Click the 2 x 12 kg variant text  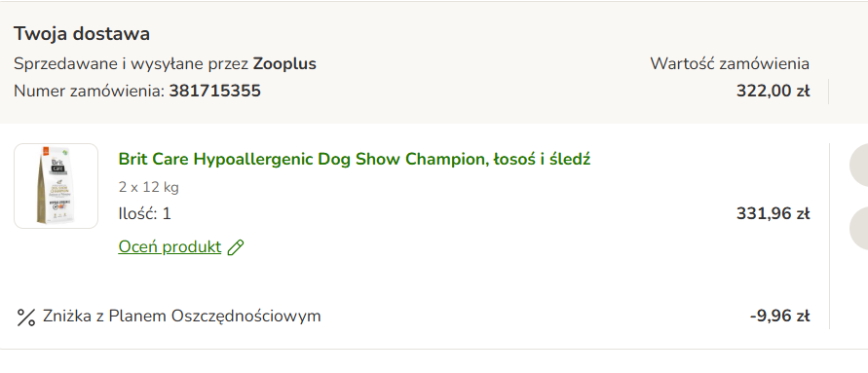click(148, 187)
